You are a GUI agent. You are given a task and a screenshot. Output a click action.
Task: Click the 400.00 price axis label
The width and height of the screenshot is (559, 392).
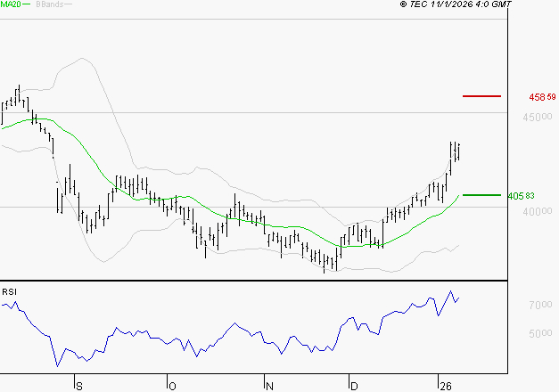click(538, 211)
